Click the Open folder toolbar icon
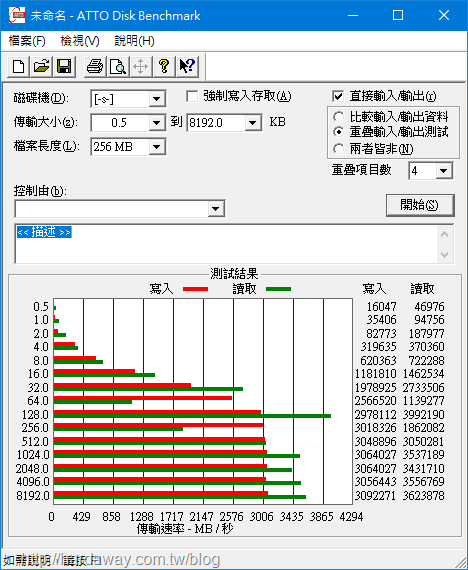Viewport: 468px width, 570px height. click(41, 67)
